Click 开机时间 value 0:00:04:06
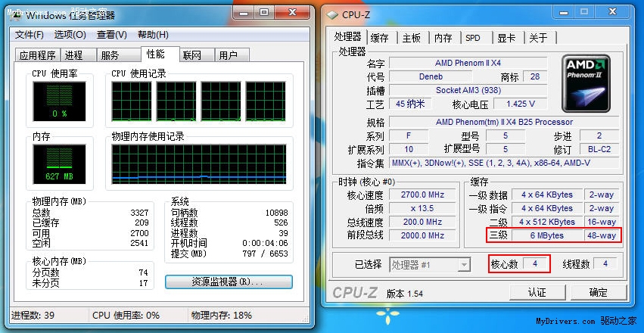Viewport: 644px width, 333px height. (x=265, y=243)
